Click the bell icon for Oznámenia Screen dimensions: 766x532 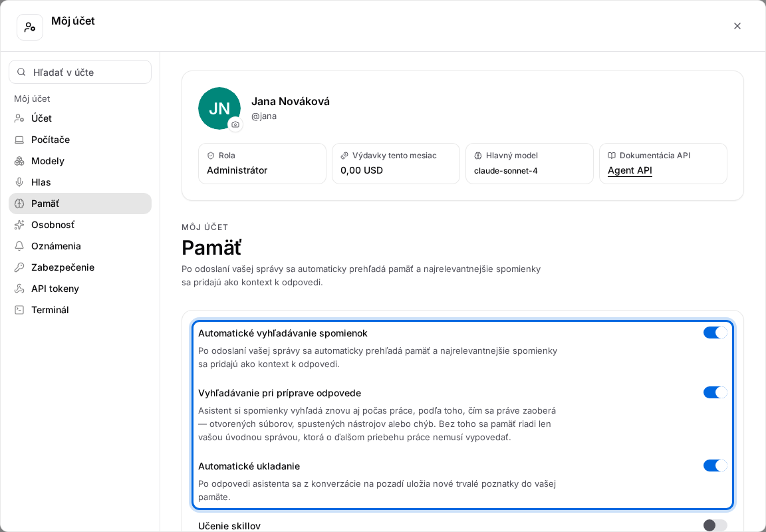(19, 246)
